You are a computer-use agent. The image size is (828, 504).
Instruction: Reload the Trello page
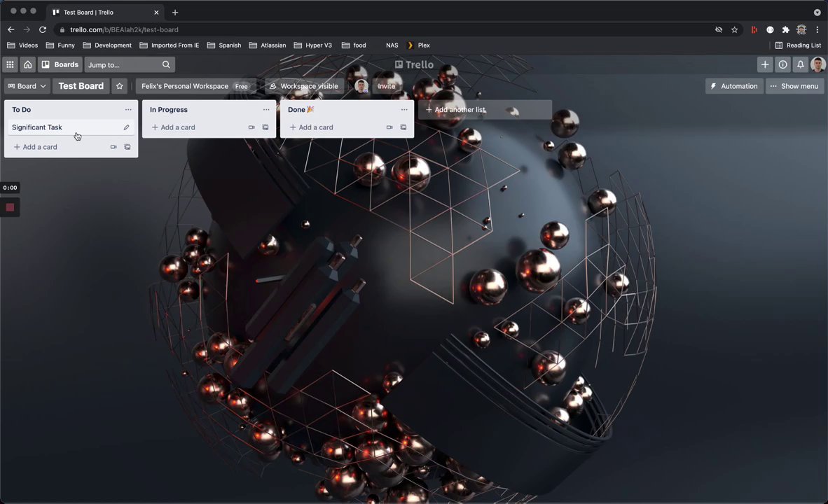43,29
